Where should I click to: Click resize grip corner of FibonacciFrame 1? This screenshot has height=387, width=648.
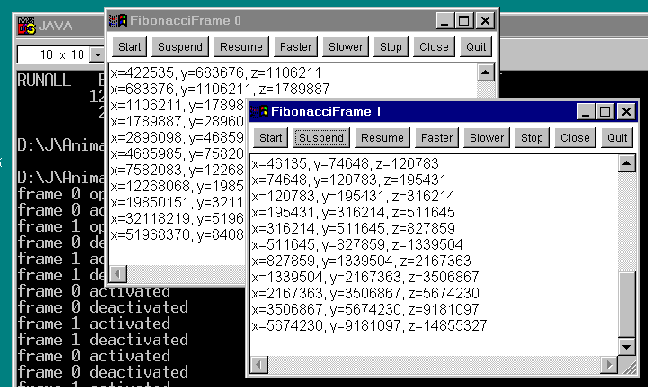point(628,366)
